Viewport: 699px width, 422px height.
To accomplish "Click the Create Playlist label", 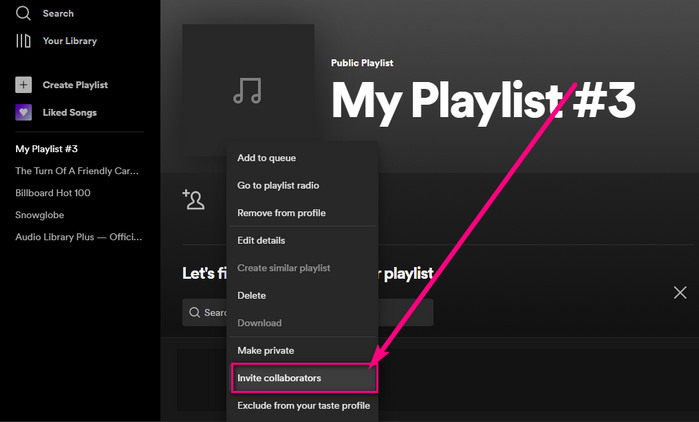I will pyautogui.click(x=75, y=85).
